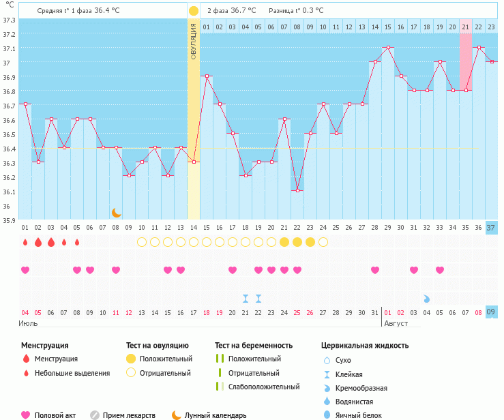Viewport: 504px width, 420px height.
Task: Select the large menstruation drop on cycle day 02
Action: tap(38, 242)
